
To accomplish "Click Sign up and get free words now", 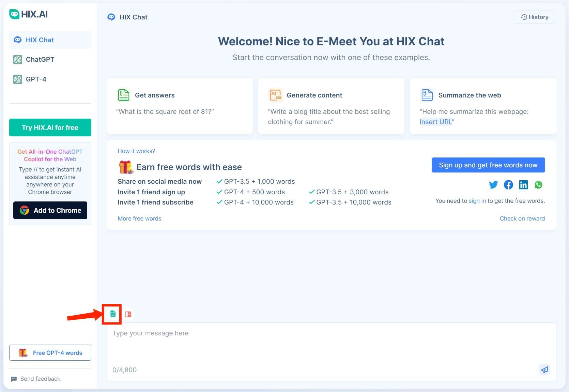I will pos(488,165).
